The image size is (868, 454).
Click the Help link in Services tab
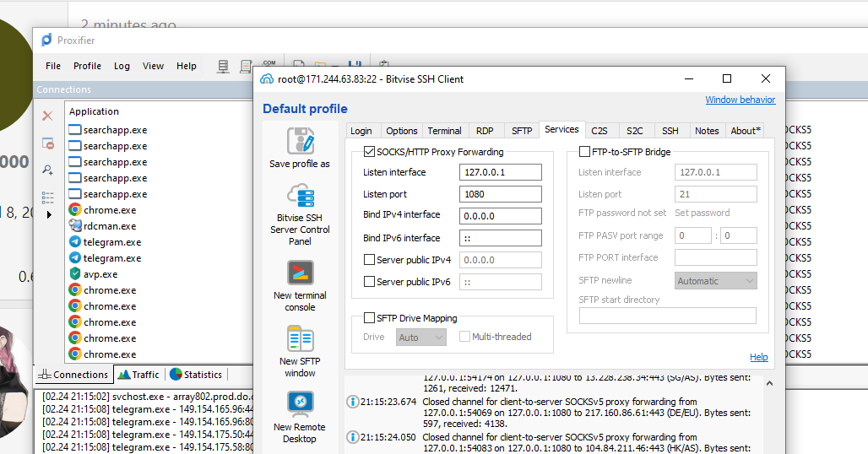click(758, 357)
